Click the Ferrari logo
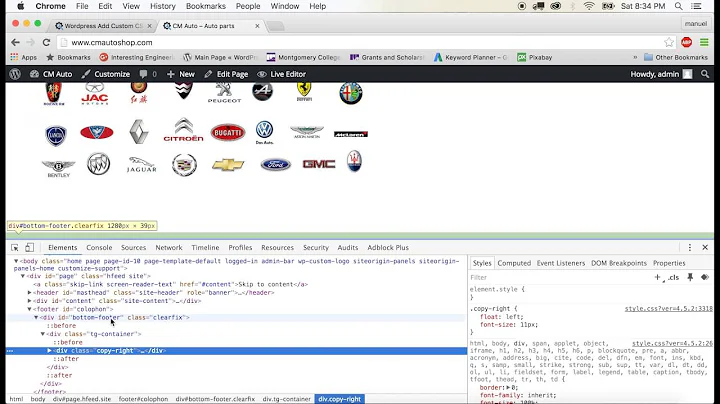720x404 pixels. (x=304, y=92)
